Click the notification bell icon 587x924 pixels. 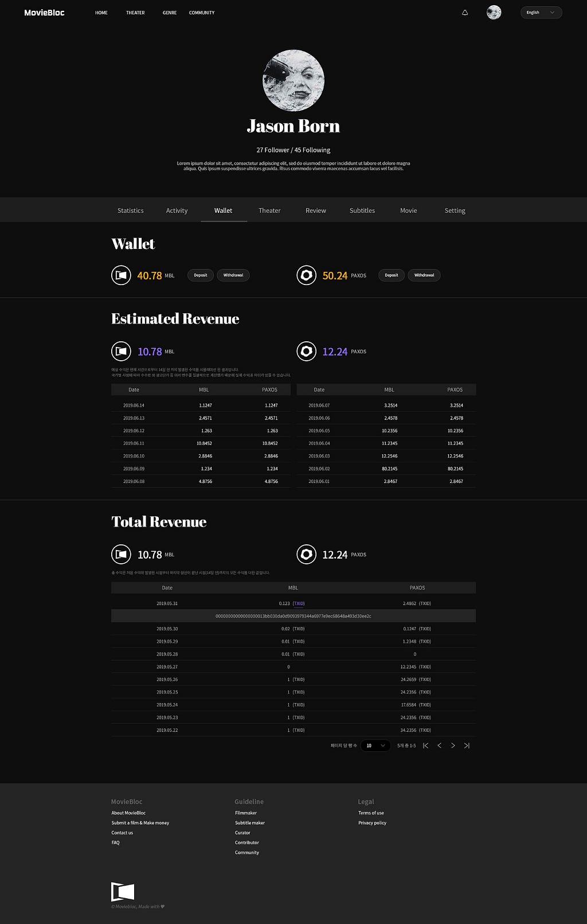[x=465, y=13]
